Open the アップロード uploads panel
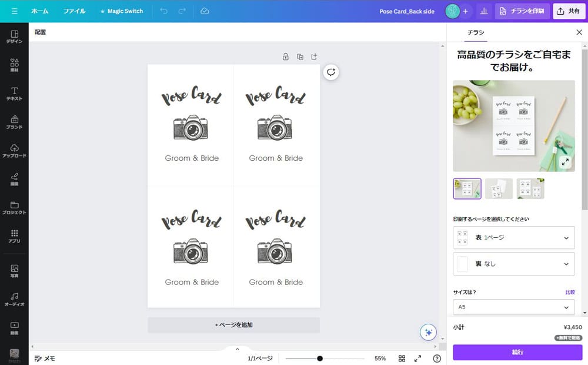 14,151
